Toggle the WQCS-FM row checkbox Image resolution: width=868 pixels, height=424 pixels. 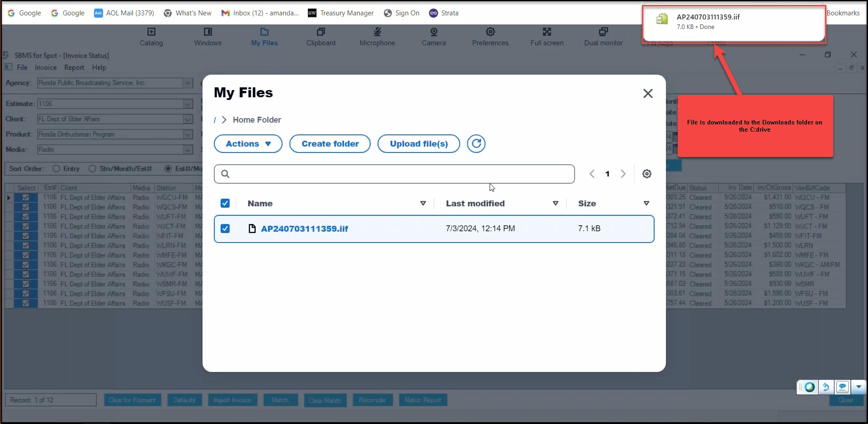point(26,207)
